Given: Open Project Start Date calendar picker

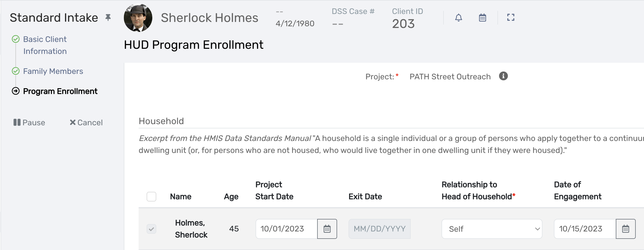Looking at the screenshot, I should (327, 229).
